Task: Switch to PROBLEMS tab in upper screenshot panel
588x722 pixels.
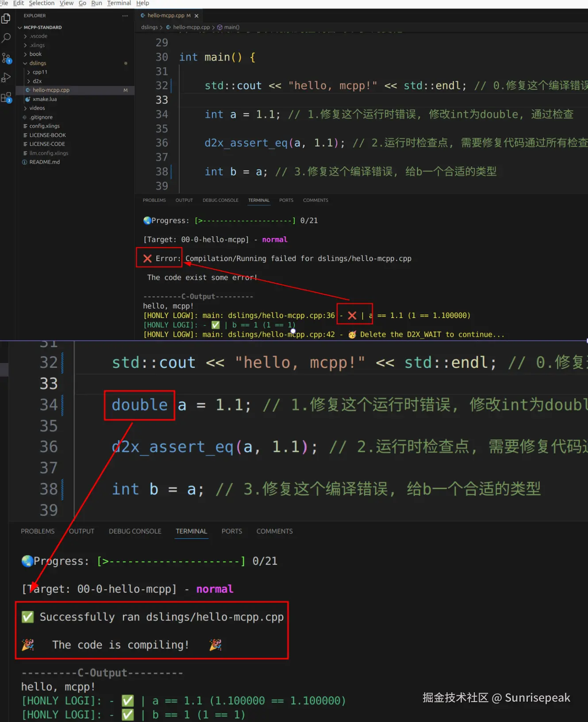Action: [154, 201]
